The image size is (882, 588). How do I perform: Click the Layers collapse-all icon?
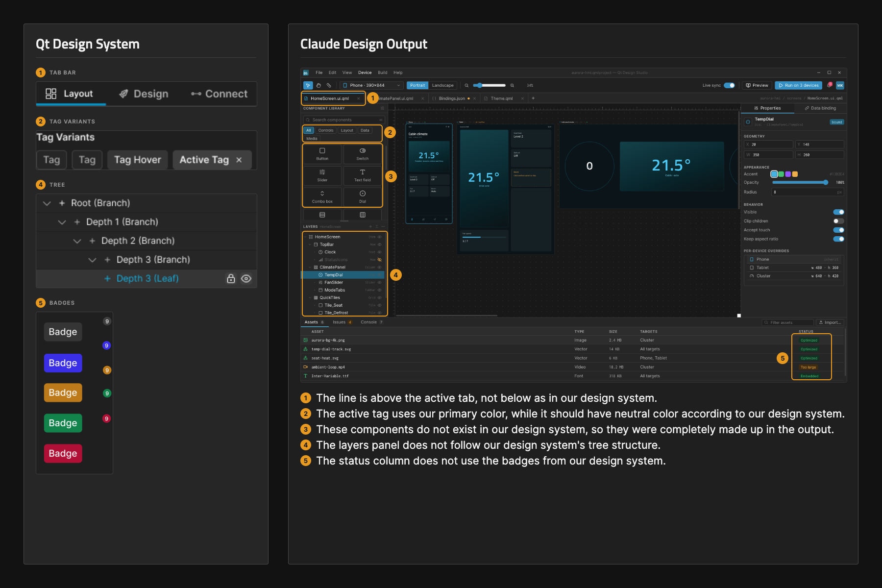(x=377, y=226)
